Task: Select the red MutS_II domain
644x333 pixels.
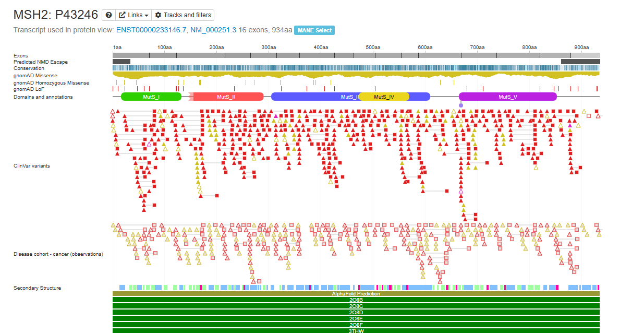Action: (x=226, y=97)
